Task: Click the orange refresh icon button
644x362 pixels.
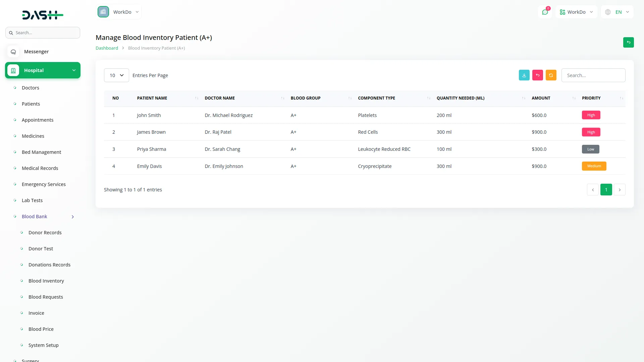Action: point(551,75)
